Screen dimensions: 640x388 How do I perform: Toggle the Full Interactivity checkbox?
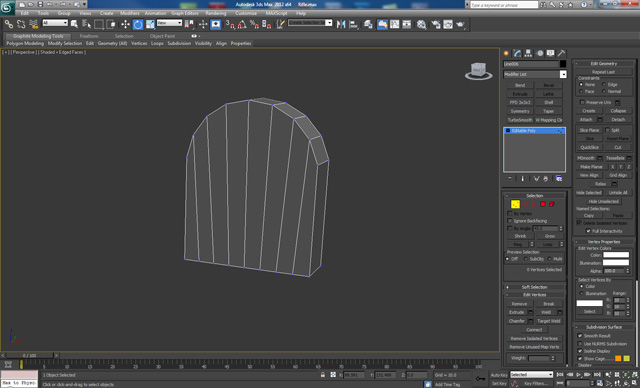[x=588, y=231]
